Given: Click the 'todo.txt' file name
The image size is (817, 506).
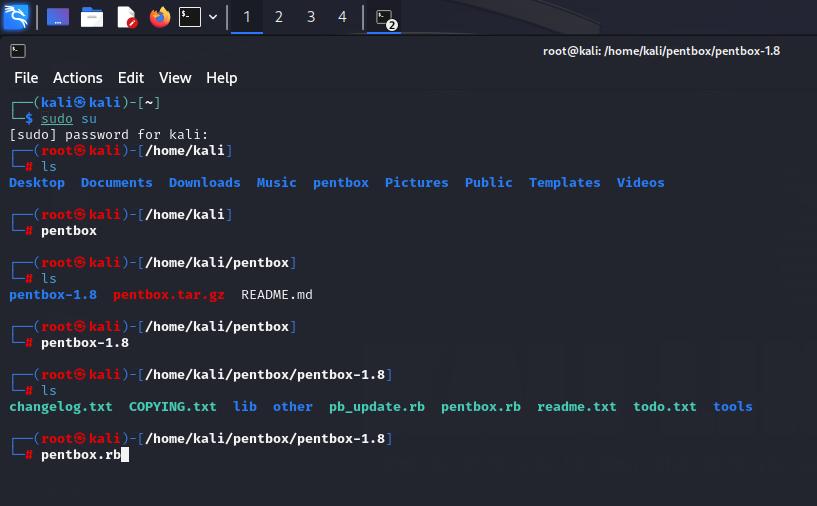Looking at the screenshot, I should [x=665, y=406].
